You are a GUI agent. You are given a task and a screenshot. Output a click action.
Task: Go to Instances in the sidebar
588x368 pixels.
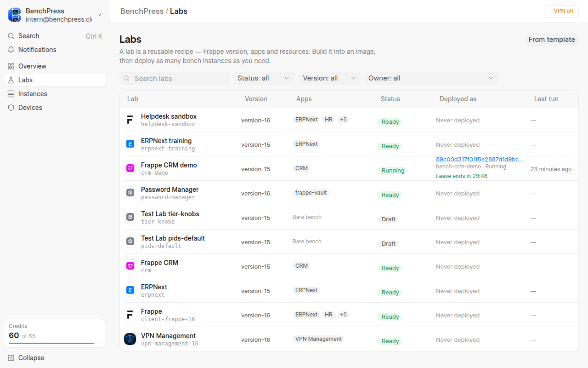tap(55, 94)
